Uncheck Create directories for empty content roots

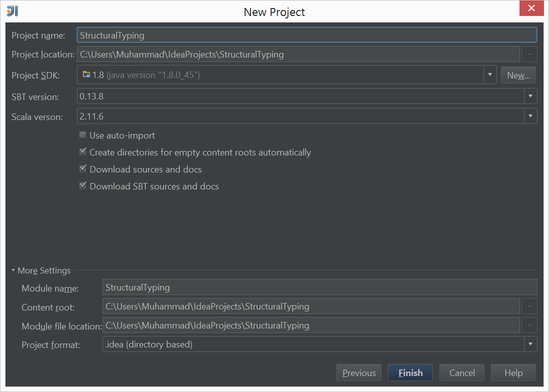click(83, 151)
